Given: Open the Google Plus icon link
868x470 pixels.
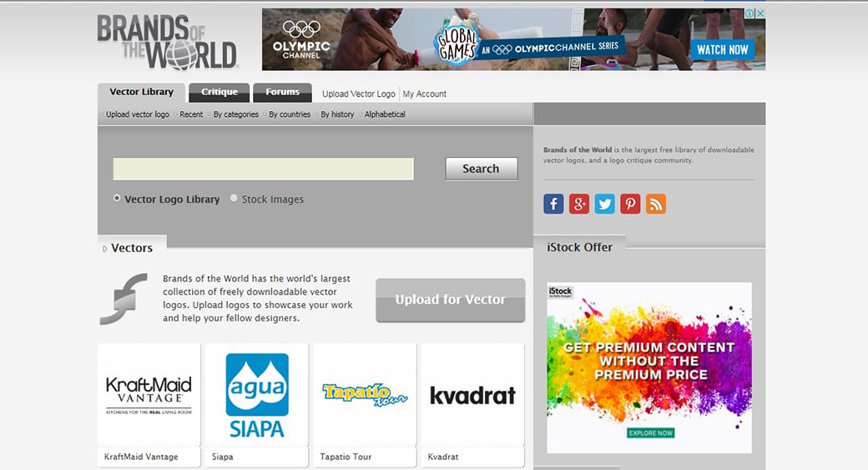Looking at the screenshot, I should click(x=579, y=204).
